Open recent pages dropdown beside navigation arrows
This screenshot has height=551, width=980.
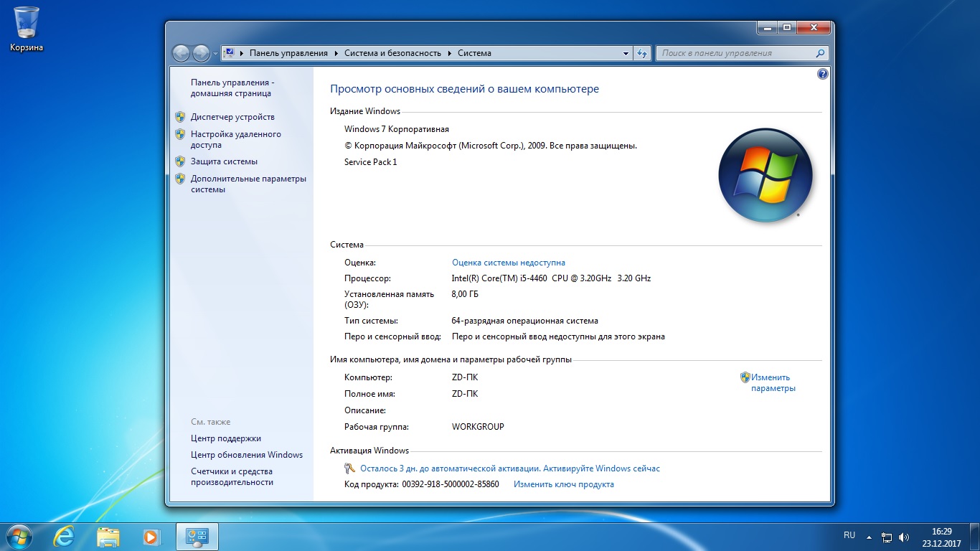click(215, 54)
